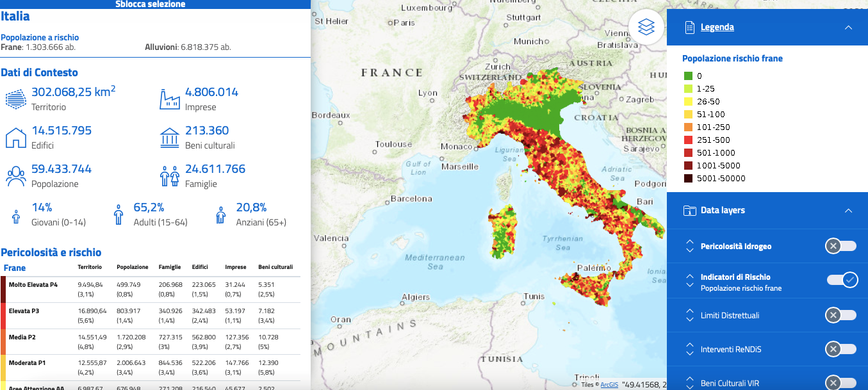This screenshot has width=868, height=390.
Task: Open the ArcGIS attribution link
Action: tap(608, 385)
